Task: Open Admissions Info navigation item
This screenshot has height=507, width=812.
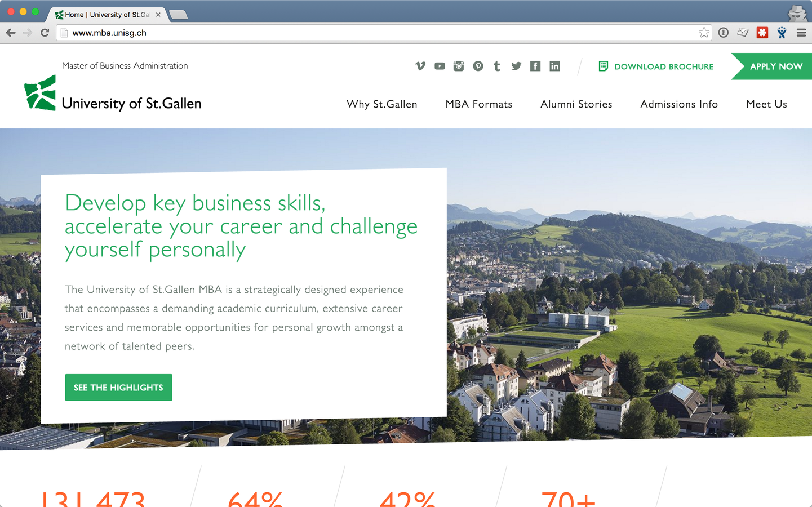Action: 679,104
